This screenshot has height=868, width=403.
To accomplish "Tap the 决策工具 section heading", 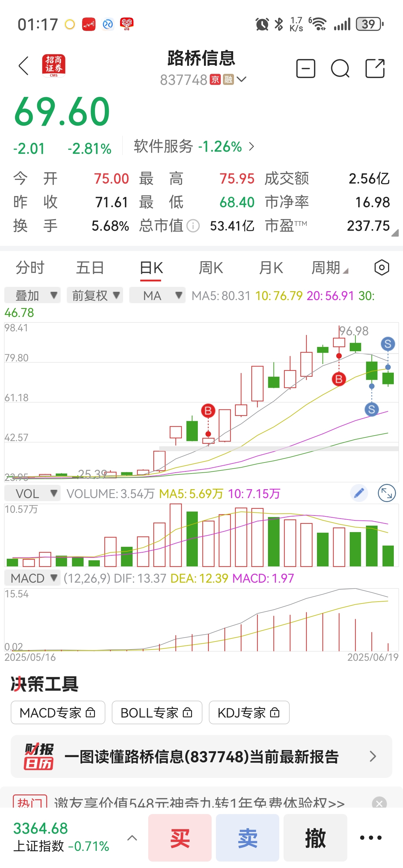I will [x=44, y=684].
